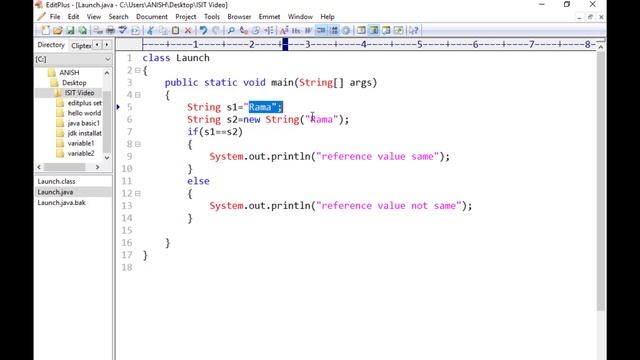Toggle the ruler display toolbar button
This screenshot has height=360, width=640.
322,30
